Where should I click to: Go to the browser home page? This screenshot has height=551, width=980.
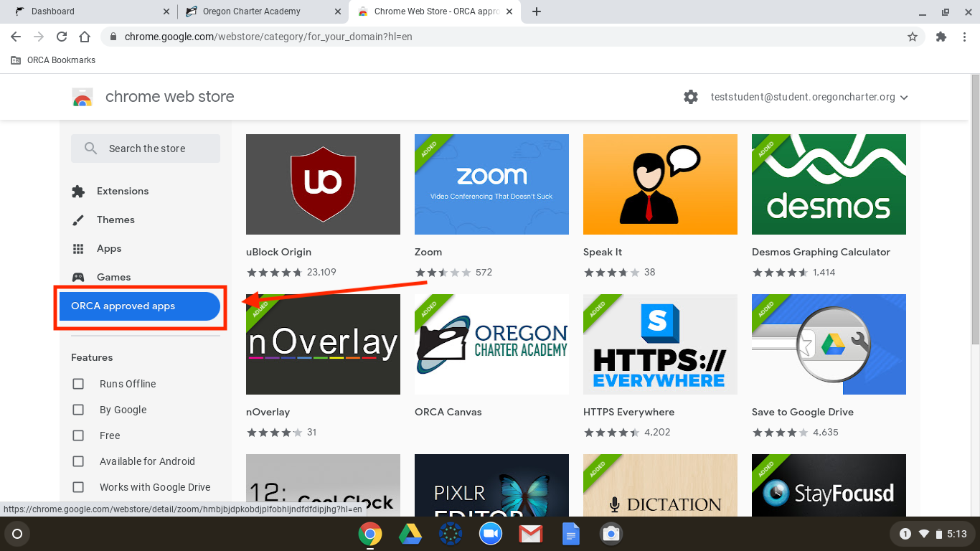tap(85, 37)
